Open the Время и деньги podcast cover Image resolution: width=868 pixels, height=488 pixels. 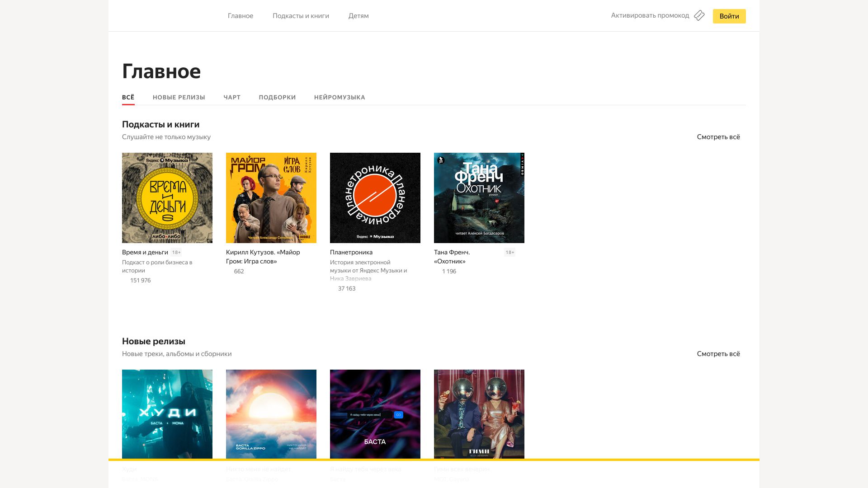point(167,198)
